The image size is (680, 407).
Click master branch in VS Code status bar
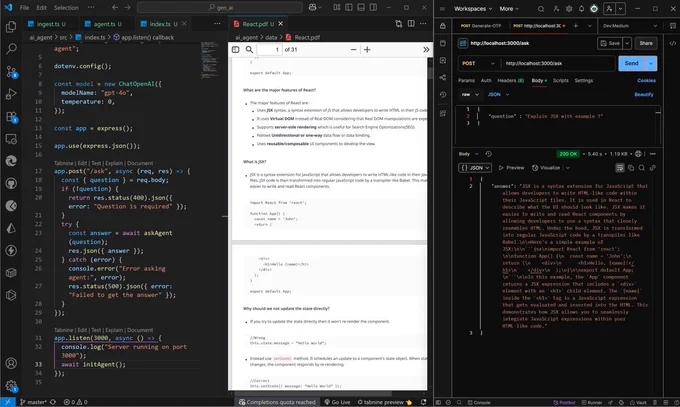pos(33,402)
